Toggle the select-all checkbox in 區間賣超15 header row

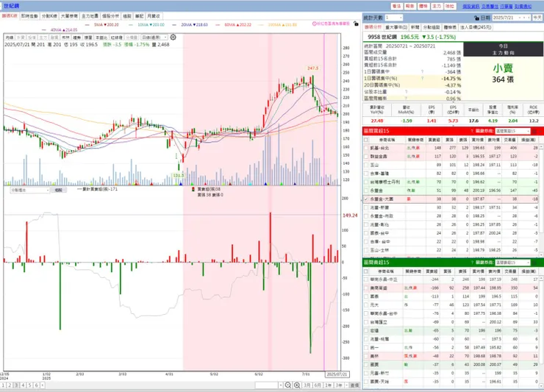(x=365, y=271)
